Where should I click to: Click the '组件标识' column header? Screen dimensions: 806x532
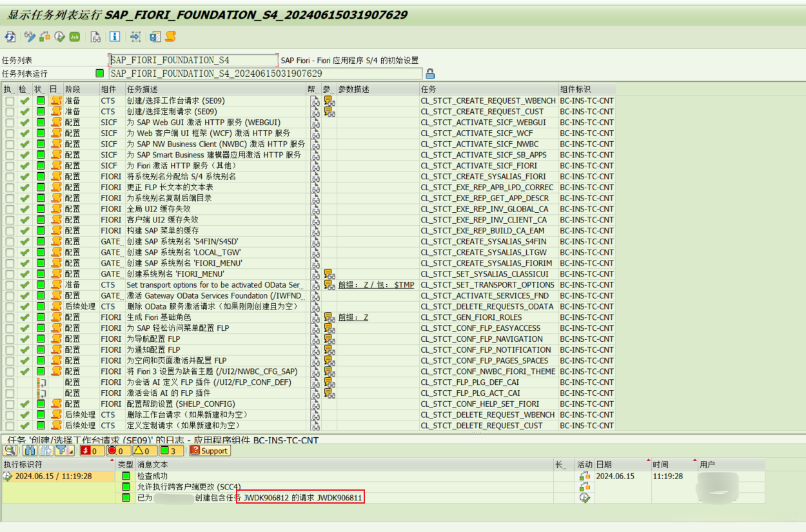[x=587, y=89]
